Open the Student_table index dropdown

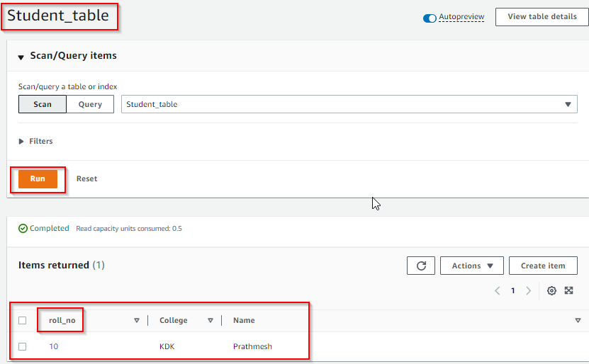pos(349,104)
